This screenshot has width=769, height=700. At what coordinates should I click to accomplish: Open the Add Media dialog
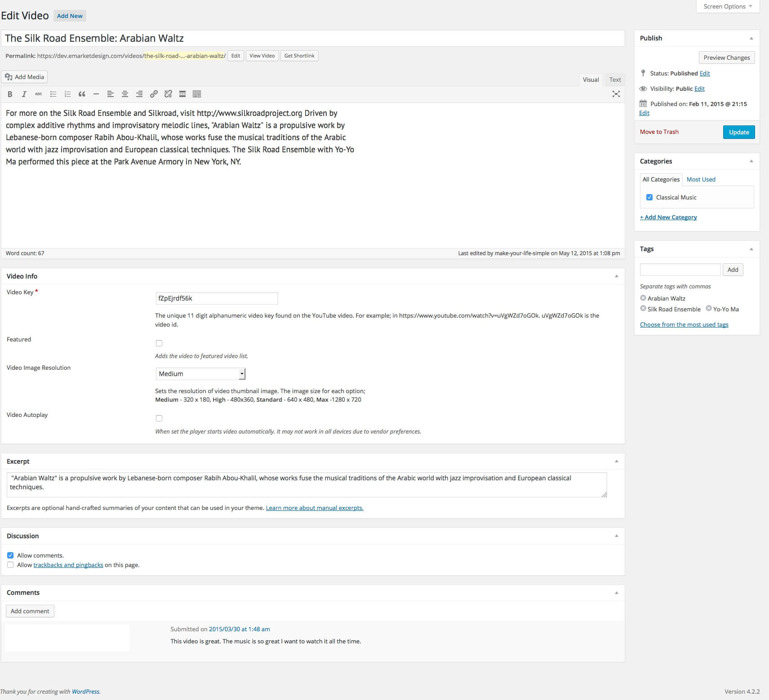click(25, 76)
